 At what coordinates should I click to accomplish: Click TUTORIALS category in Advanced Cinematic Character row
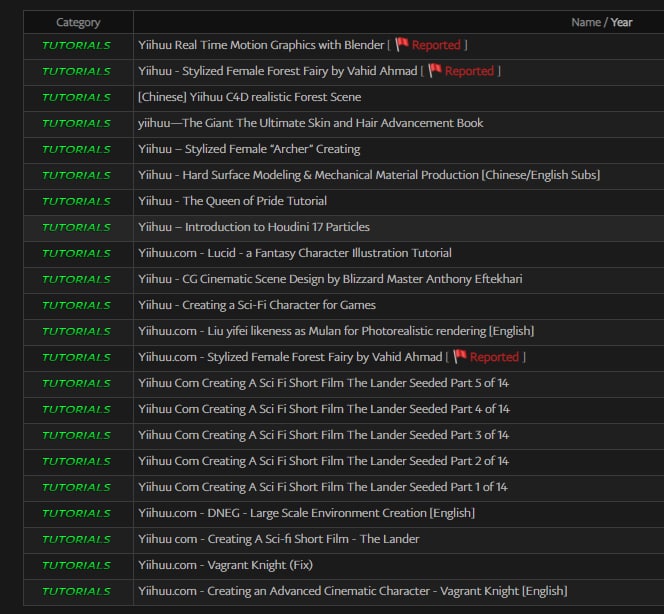tap(77, 592)
